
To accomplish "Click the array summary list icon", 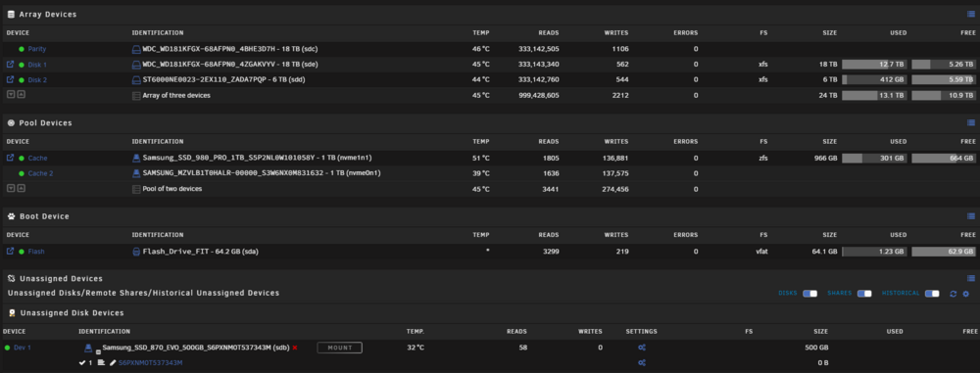I will (136, 96).
